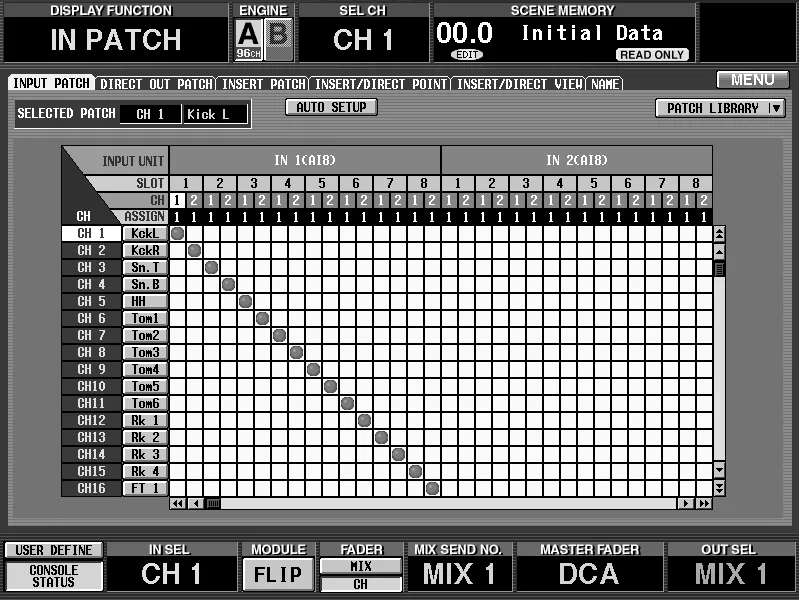Viewport: 799px width, 600px height.
Task: Jump to leftmost column double arrow
Action: [177, 504]
